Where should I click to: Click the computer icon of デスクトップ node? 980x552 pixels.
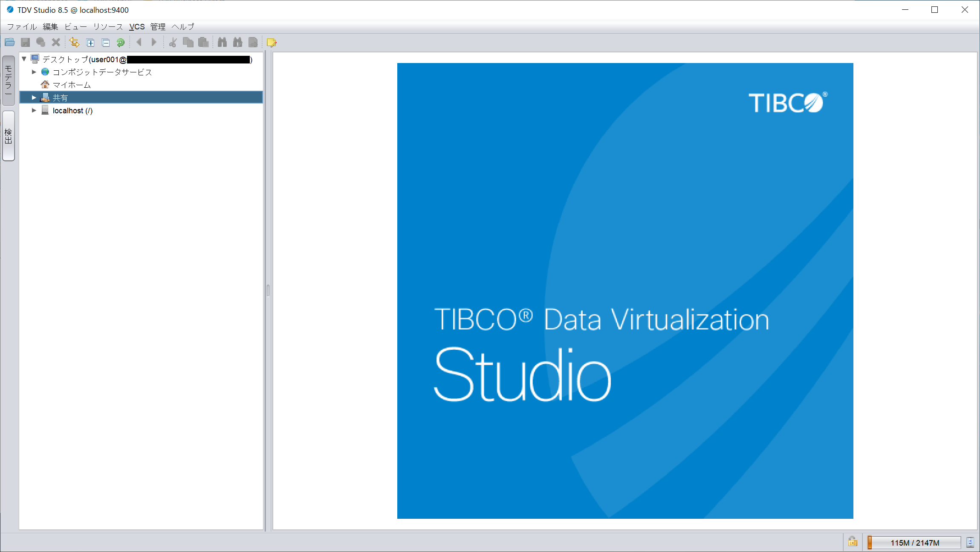click(x=35, y=59)
